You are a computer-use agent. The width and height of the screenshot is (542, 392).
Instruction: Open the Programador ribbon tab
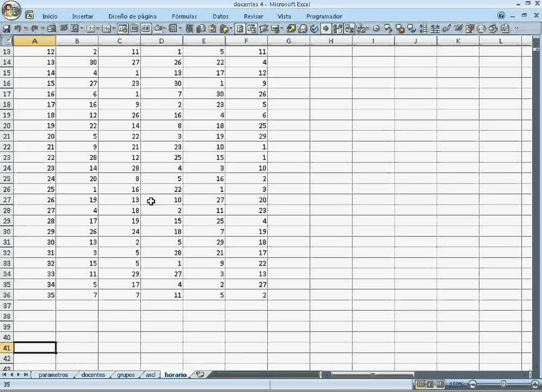coord(324,16)
